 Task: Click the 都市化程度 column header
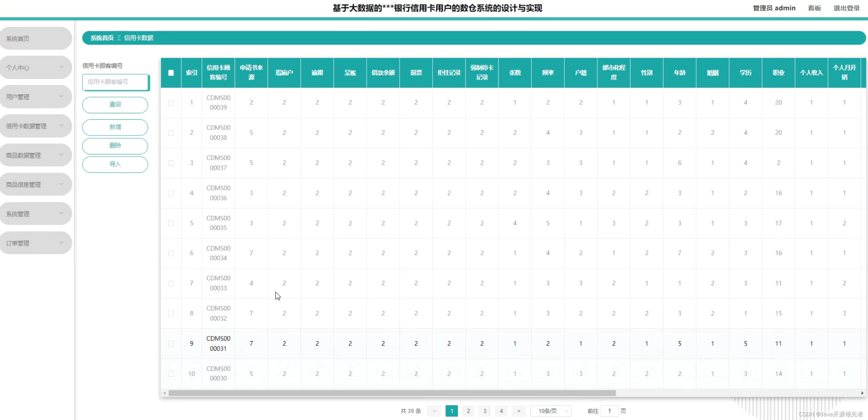pyautogui.click(x=614, y=73)
